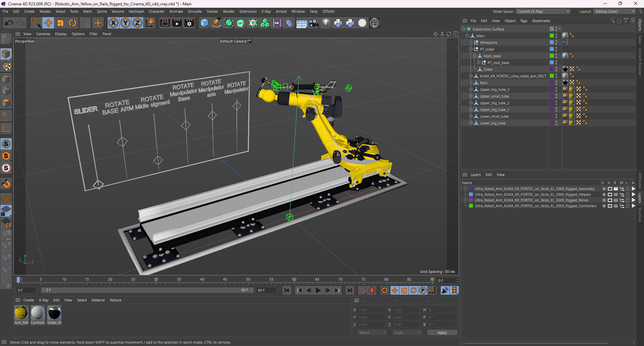This screenshot has width=644, height=346.
Task: Click the globe icon in toolbar
Action: pos(374,23)
